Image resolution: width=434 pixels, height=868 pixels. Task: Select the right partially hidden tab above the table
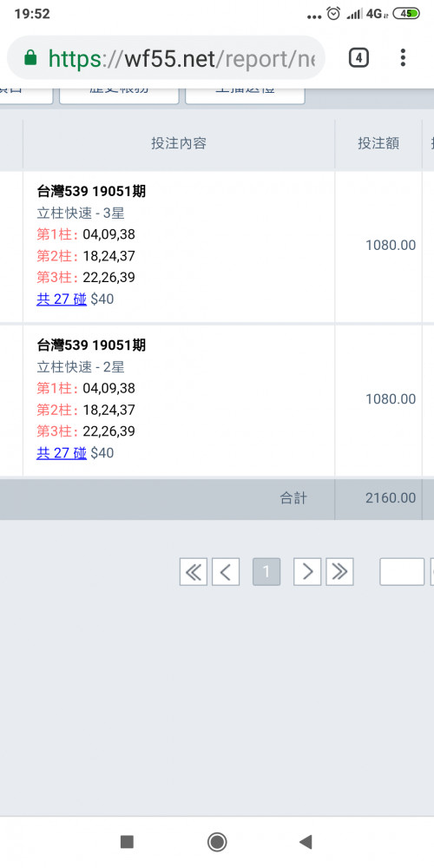[x=245, y=95]
